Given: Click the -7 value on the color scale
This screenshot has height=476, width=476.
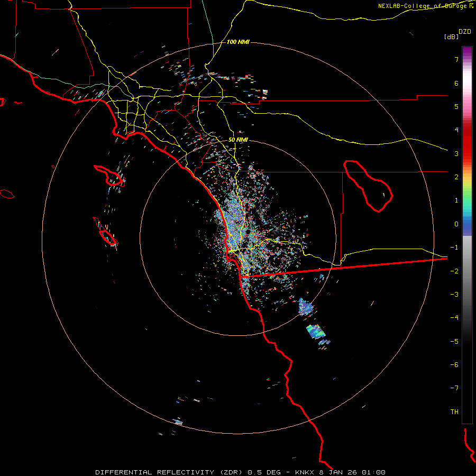Looking at the screenshot, I should (454, 388).
